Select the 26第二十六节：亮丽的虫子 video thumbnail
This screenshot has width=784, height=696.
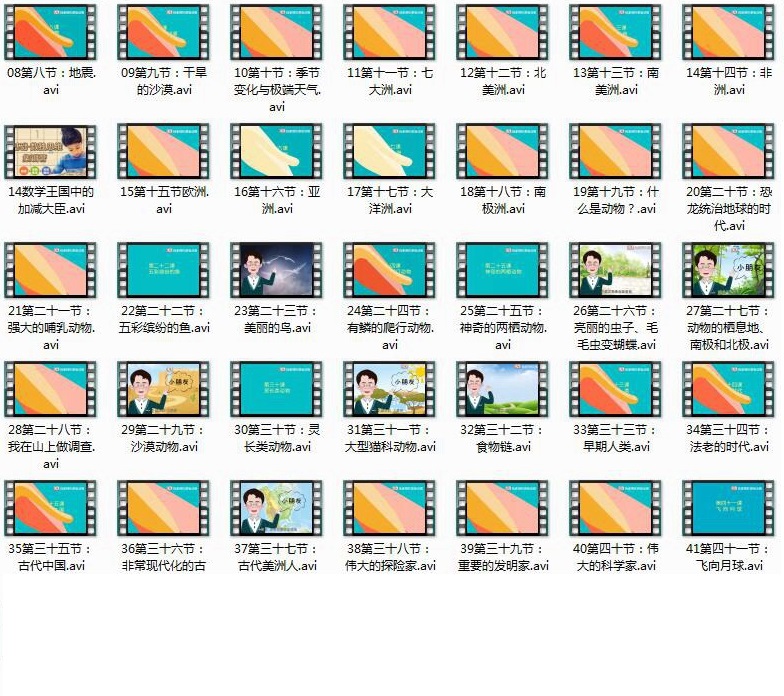click(616, 270)
